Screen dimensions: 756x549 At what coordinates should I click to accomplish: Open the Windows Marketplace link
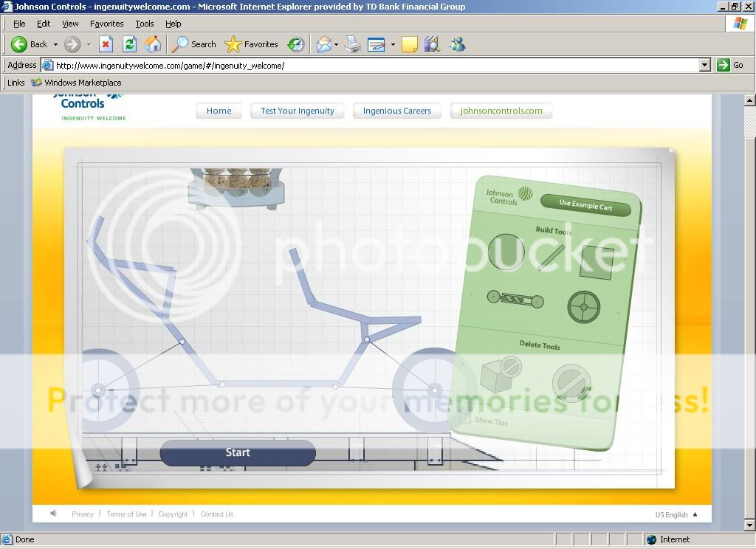[x=76, y=83]
